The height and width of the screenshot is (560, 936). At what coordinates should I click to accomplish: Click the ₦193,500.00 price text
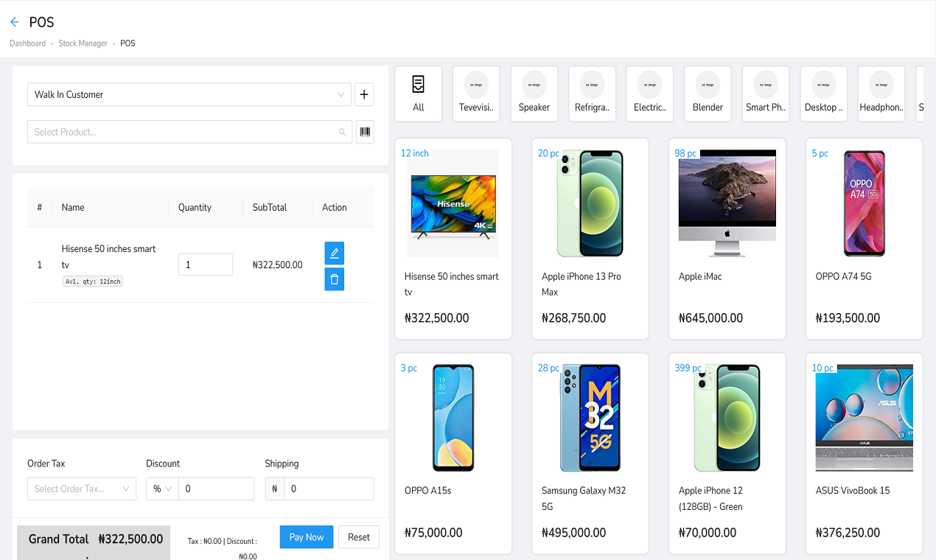pyautogui.click(x=848, y=318)
